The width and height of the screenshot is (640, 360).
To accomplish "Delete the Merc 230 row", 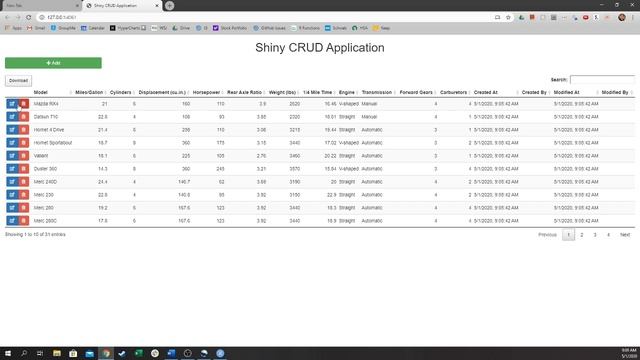I will pyautogui.click(x=24, y=195).
